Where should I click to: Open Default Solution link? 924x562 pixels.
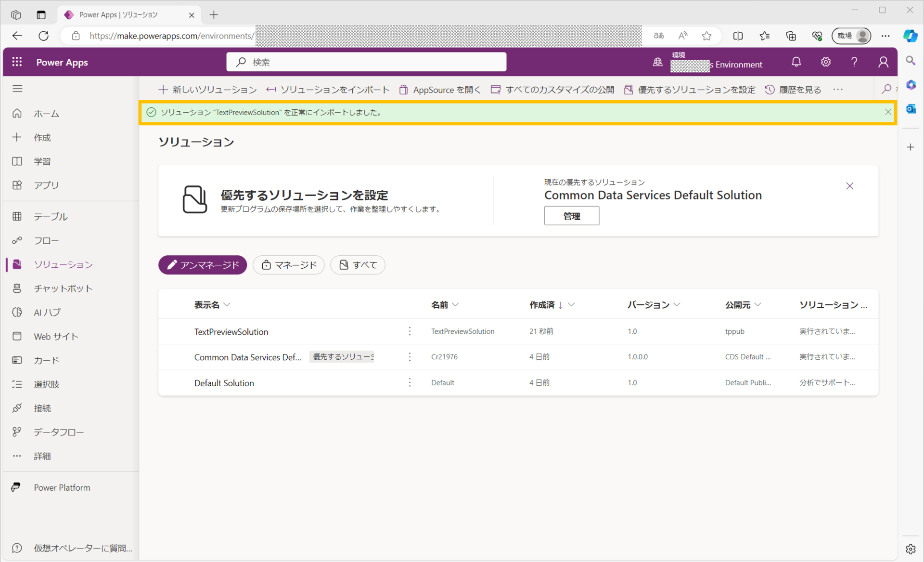[x=224, y=383]
